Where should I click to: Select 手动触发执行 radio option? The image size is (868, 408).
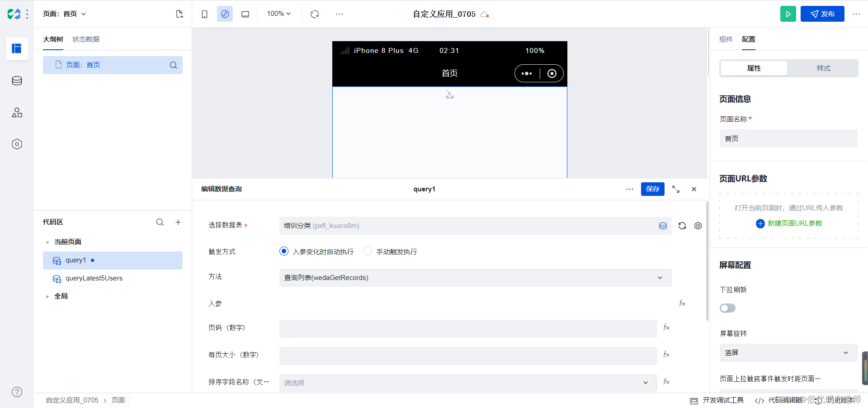click(x=368, y=251)
